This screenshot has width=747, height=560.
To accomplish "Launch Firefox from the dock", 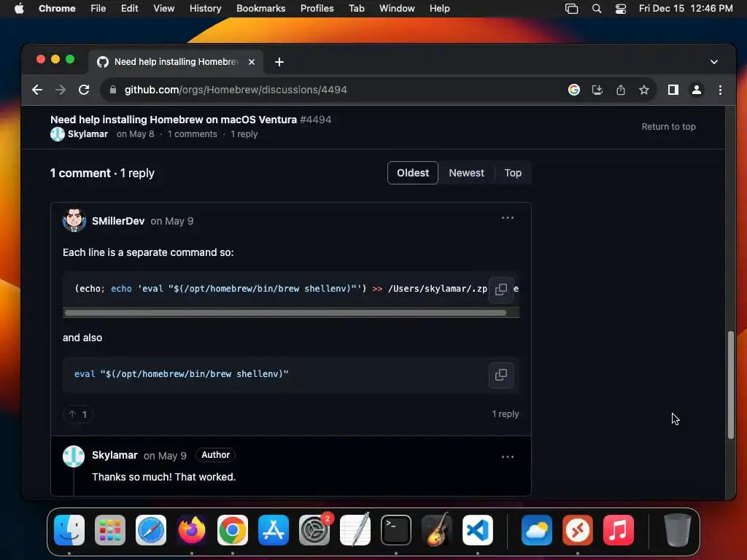I will pos(192,530).
